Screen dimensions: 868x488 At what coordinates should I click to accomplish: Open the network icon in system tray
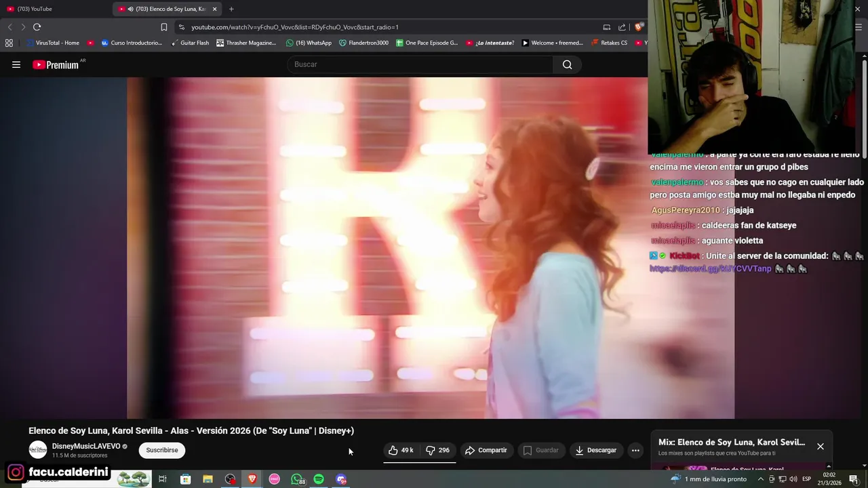pyautogui.click(x=783, y=479)
